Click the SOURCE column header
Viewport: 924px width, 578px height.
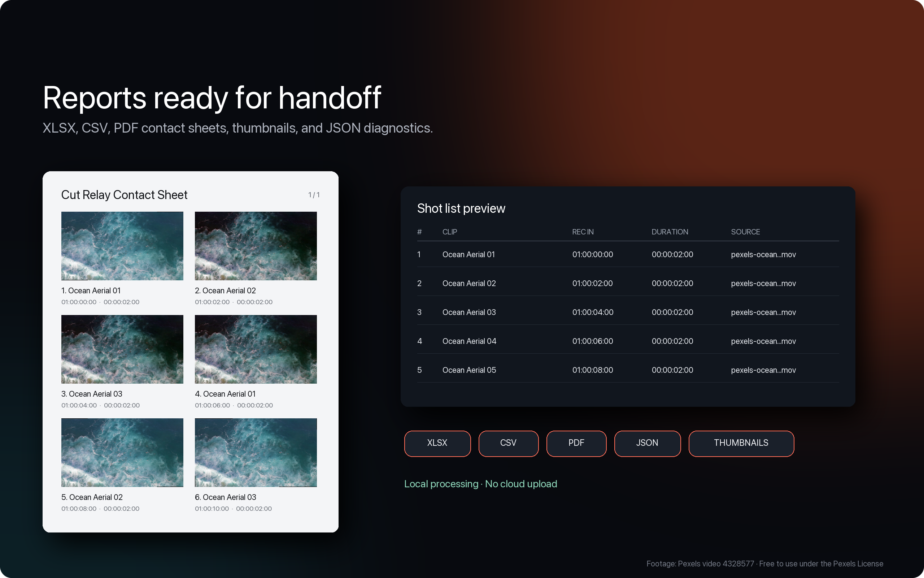point(745,232)
